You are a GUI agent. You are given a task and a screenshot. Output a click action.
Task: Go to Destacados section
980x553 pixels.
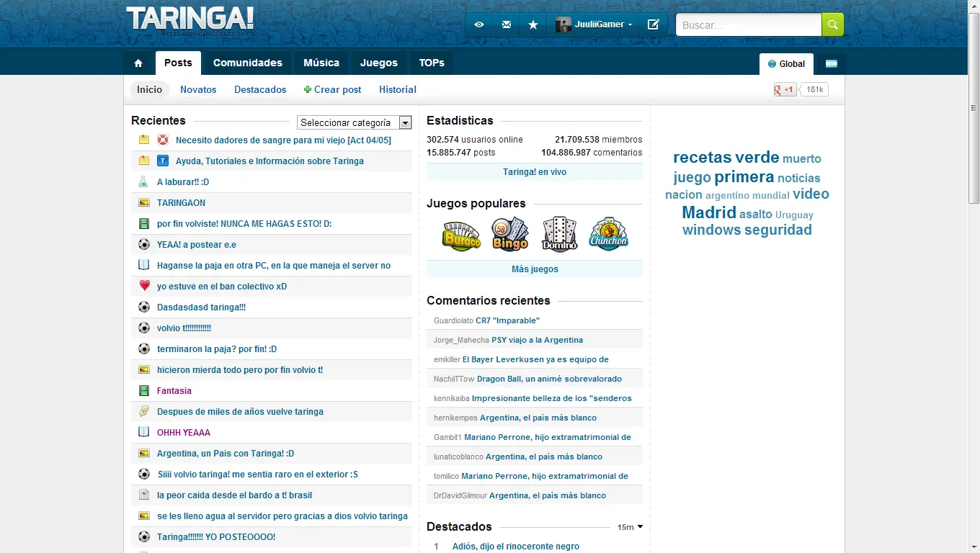(x=260, y=89)
